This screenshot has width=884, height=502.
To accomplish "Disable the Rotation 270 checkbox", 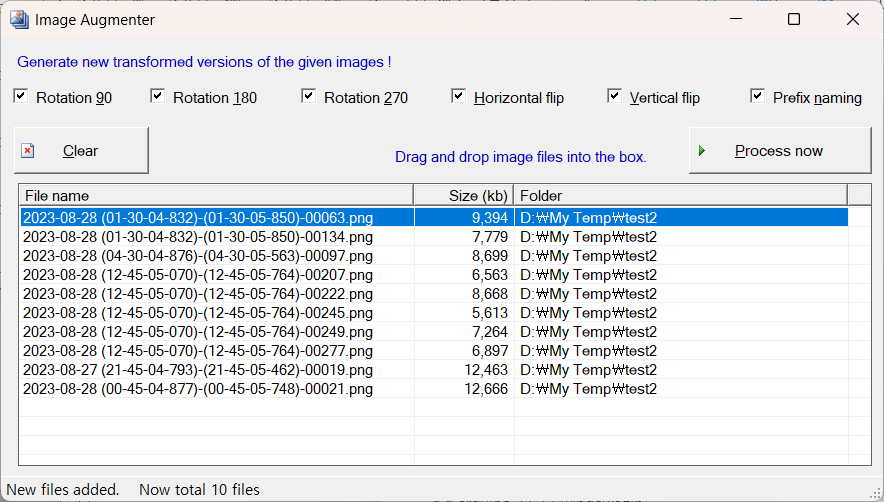I will tap(308, 96).
